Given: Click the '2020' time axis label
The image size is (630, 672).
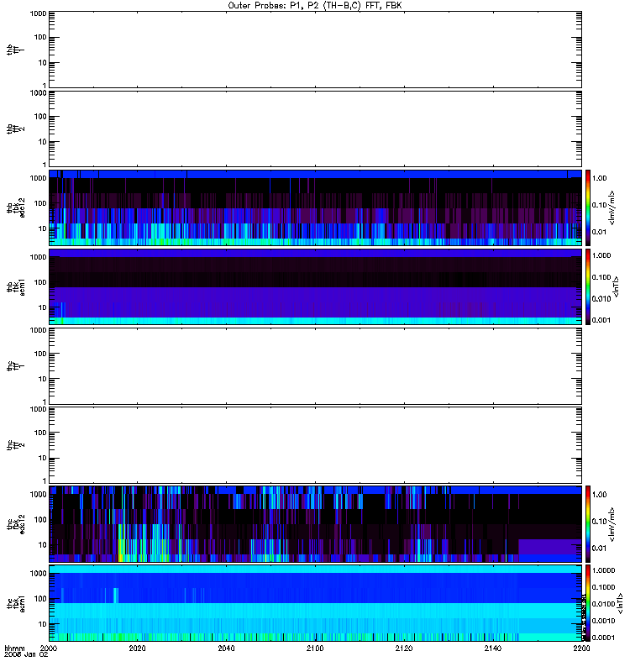Looking at the screenshot, I should coord(137,648).
